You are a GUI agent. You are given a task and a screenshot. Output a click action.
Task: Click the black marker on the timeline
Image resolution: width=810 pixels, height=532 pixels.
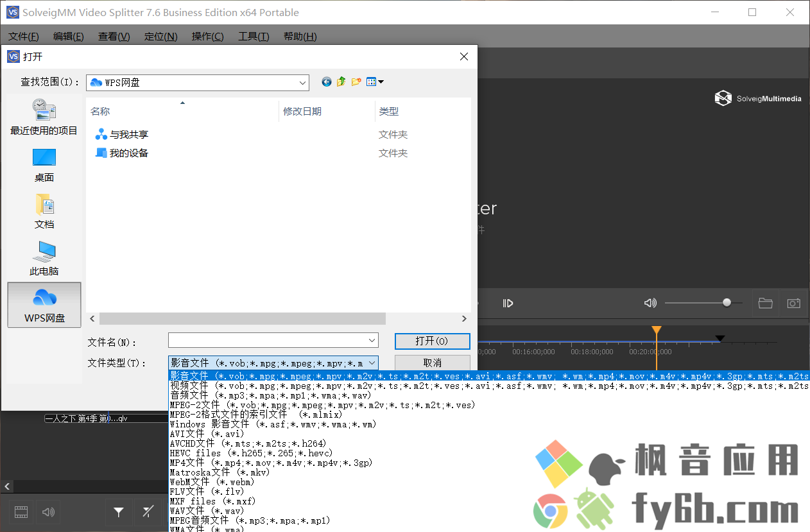tap(720, 338)
